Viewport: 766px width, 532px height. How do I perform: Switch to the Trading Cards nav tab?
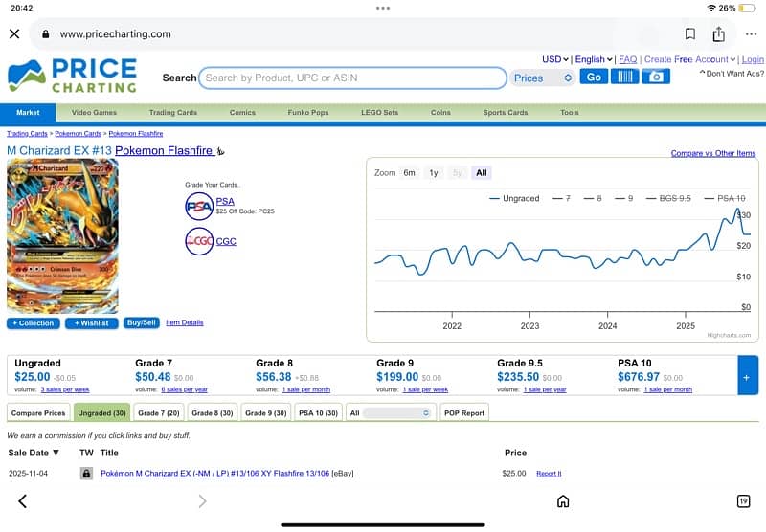172,112
